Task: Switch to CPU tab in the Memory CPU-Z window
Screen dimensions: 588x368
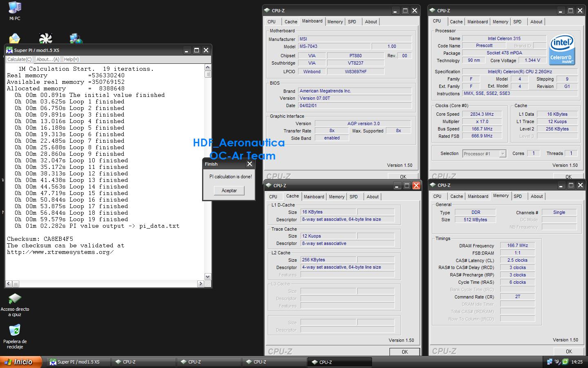Action: (437, 196)
